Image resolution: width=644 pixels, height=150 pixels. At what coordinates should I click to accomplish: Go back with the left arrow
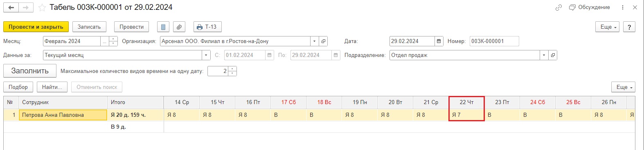[11, 7]
